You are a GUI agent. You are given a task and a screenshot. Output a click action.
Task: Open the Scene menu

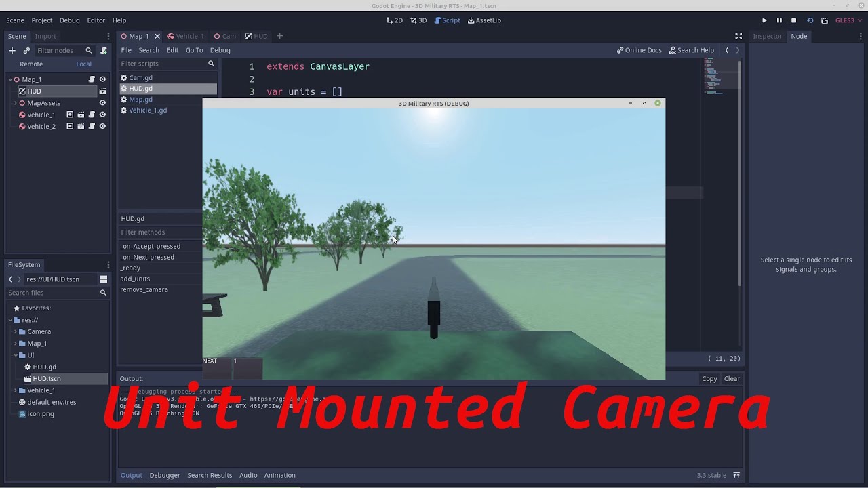(15, 20)
